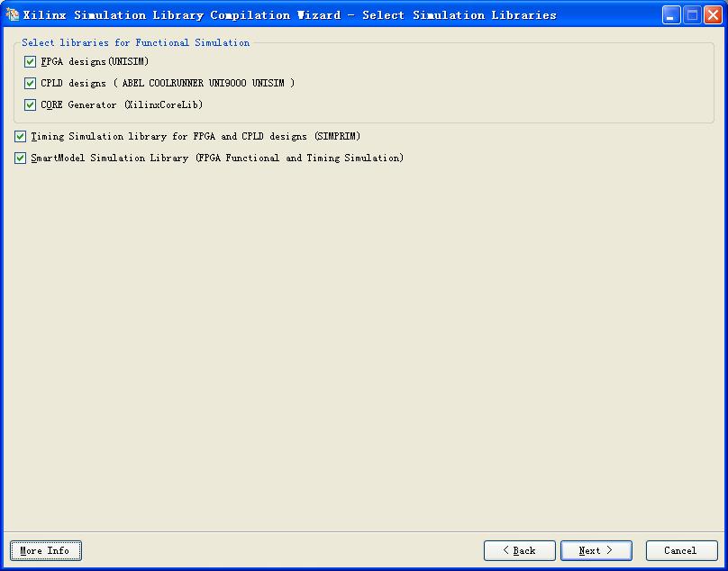Click the Xilinx wizard title bar icon

[12, 14]
